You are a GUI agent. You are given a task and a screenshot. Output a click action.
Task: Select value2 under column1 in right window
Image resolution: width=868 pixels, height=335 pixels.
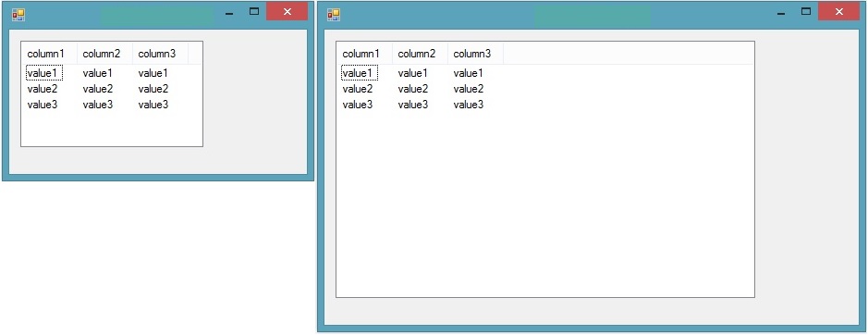click(358, 89)
